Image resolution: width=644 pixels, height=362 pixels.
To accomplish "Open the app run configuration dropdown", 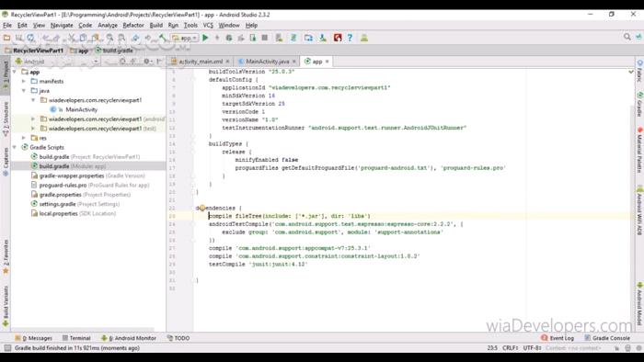I will point(185,38).
